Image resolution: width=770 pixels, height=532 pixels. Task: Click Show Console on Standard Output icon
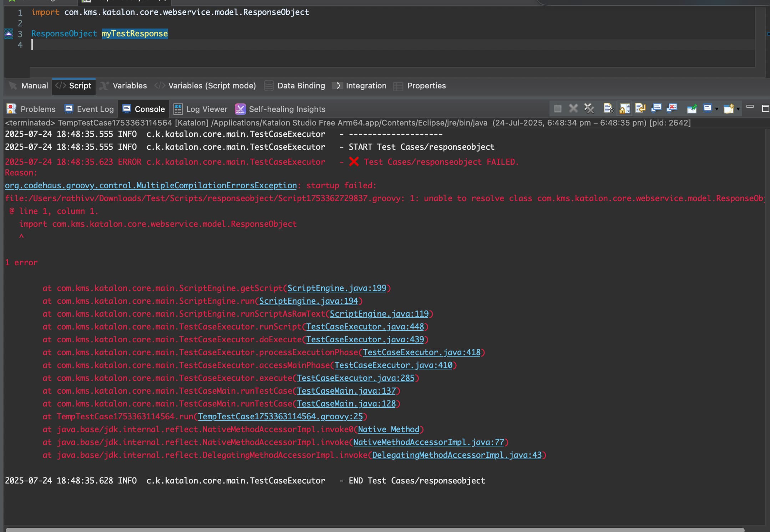(x=656, y=108)
